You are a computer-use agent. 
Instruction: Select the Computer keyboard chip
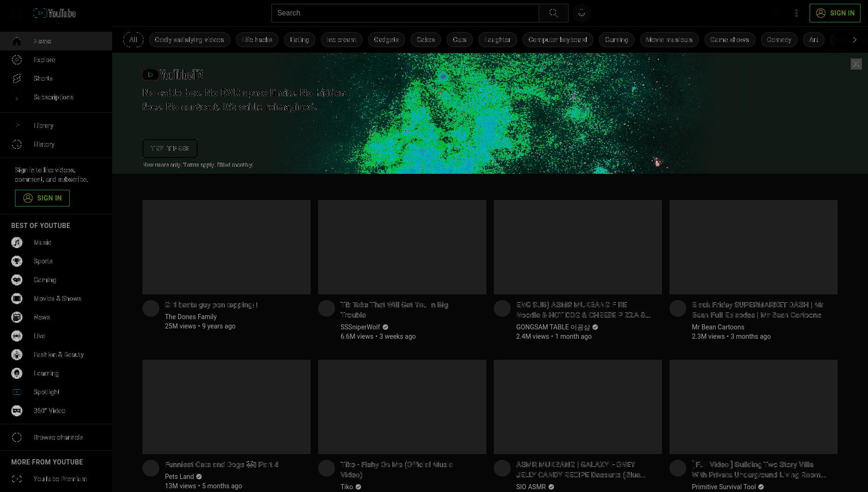[558, 40]
